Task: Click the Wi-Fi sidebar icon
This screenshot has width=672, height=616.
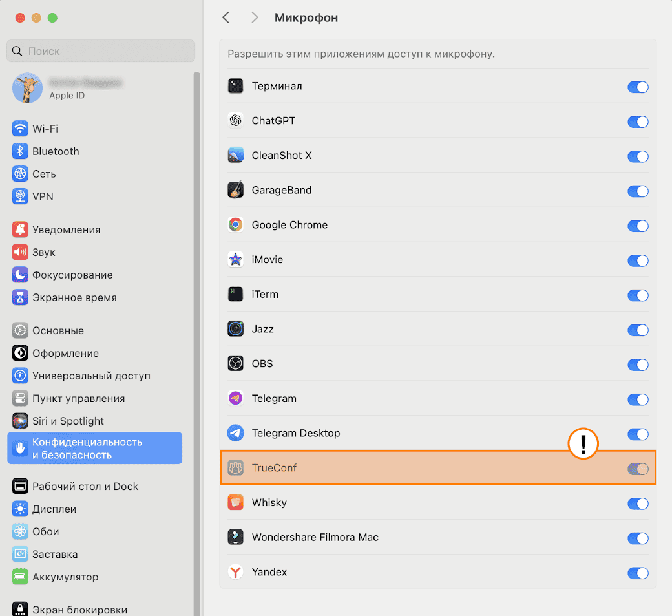Action: 20,129
